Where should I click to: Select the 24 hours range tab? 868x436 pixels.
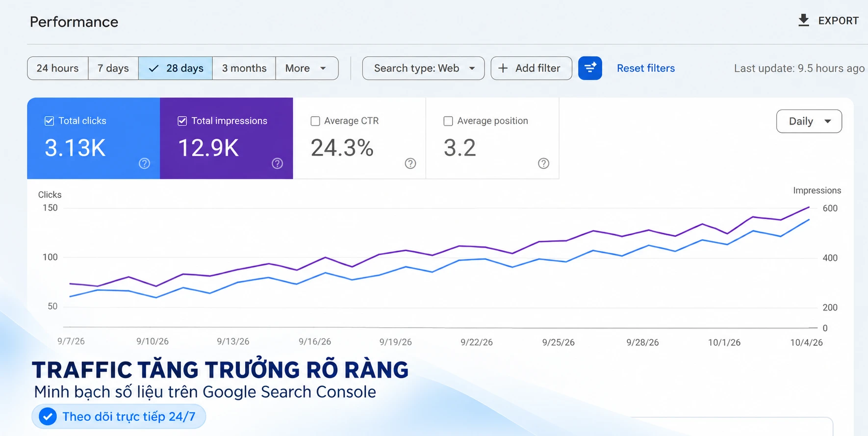58,68
